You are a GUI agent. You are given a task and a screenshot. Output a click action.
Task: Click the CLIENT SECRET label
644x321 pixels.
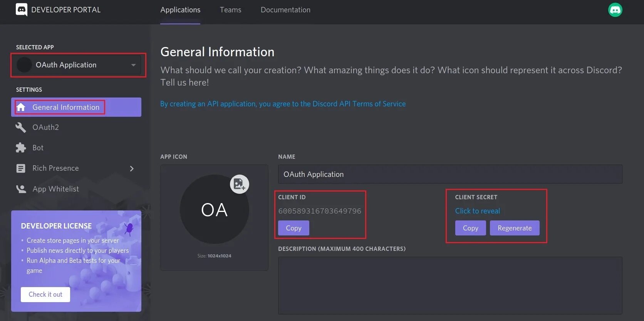[476, 197]
